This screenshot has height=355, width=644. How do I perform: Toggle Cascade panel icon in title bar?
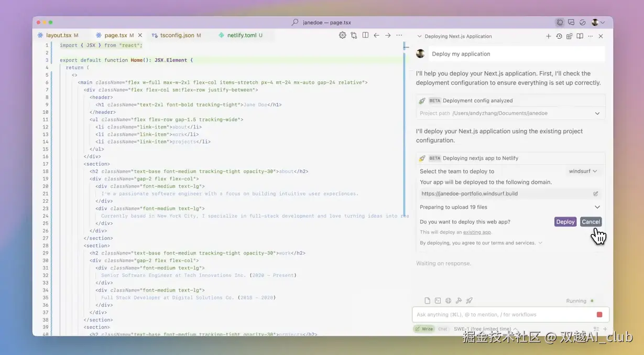[560, 23]
